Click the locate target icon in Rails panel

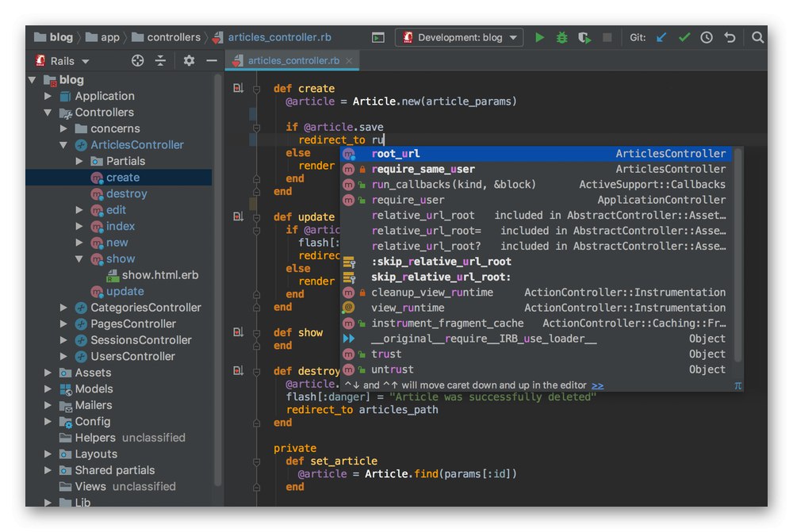tap(137, 61)
